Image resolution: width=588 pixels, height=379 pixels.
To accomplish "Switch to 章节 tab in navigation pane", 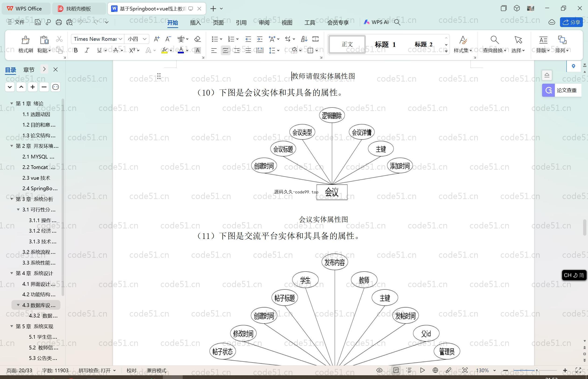I will (x=29, y=70).
